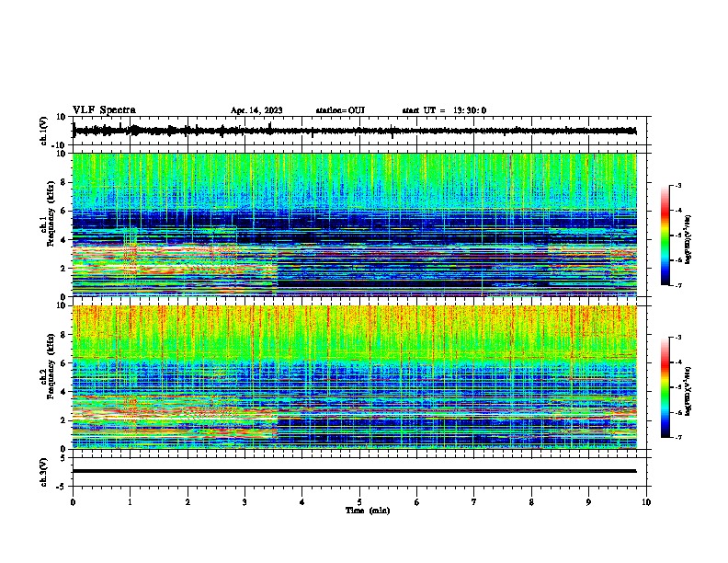728x563 pixels.
Task: Click inside the ch.1 voltage waveform trace
Action: click(355, 131)
